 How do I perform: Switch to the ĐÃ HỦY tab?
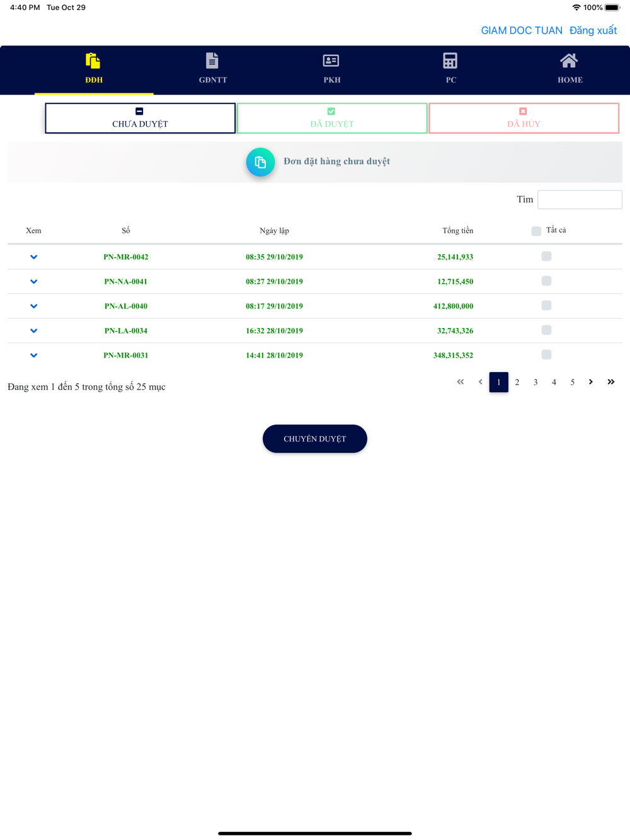coord(524,118)
